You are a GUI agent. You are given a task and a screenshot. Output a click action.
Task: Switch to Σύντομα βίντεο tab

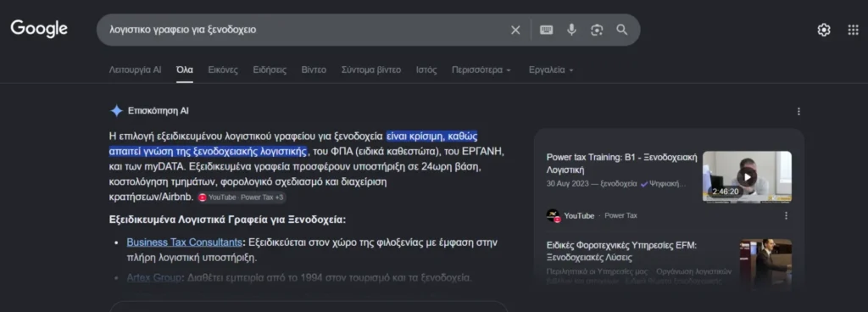(x=371, y=70)
